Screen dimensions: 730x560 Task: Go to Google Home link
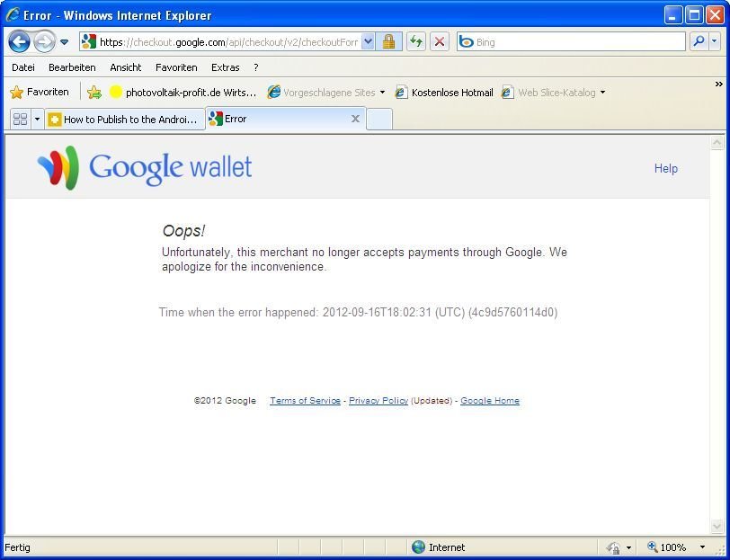click(490, 400)
